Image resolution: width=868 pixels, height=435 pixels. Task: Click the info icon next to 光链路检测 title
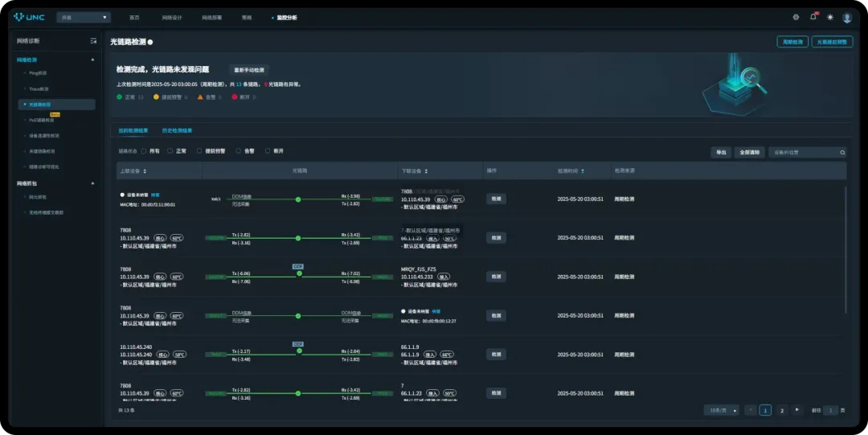(x=150, y=42)
